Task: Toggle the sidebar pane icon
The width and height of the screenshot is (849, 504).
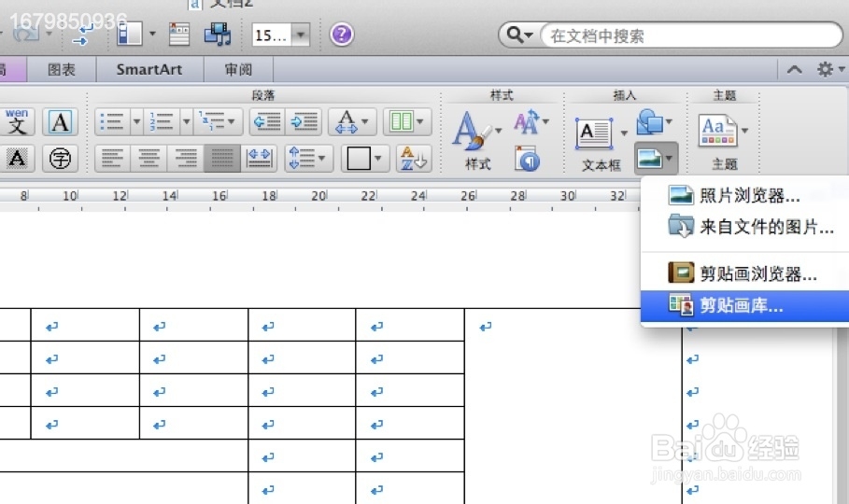Action: point(130,34)
